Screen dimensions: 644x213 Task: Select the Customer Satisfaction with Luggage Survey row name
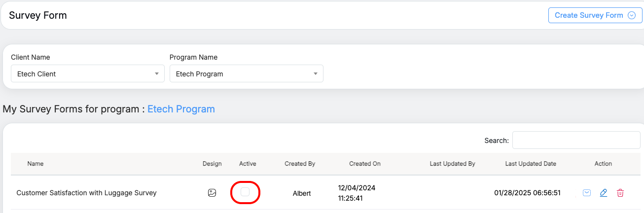pos(86,193)
